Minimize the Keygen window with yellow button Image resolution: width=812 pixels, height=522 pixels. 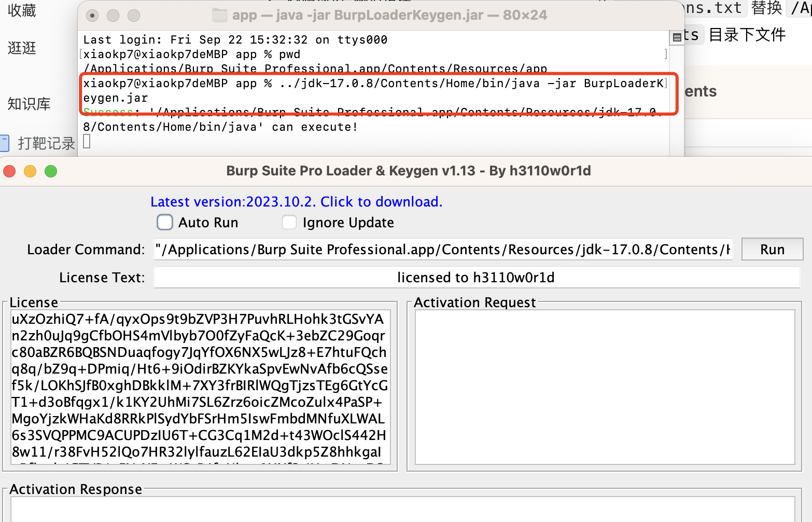click(x=30, y=171)
